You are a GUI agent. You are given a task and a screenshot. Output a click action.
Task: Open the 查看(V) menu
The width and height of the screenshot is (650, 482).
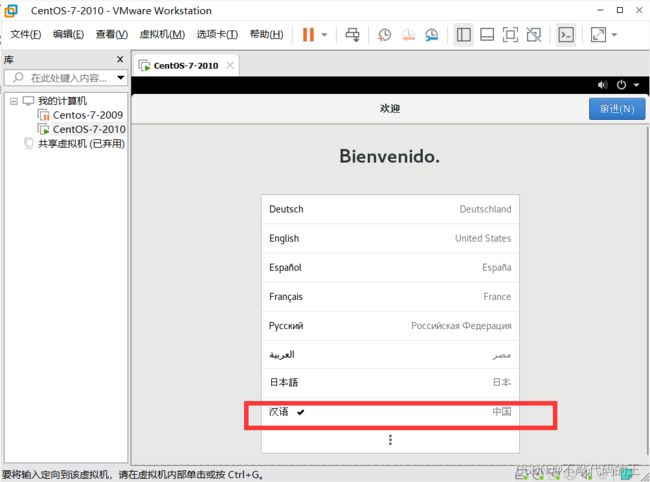(112, 34)
